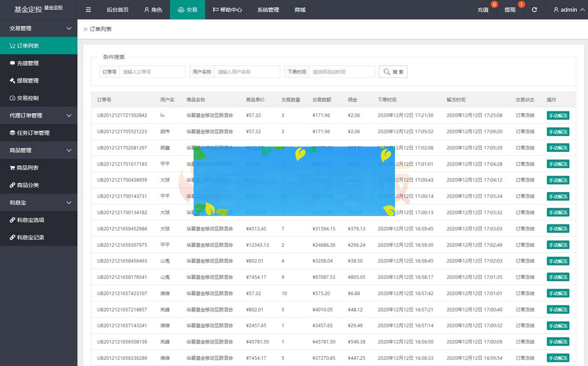Open 充值管理 in the sidebar

tap(27, 63)
